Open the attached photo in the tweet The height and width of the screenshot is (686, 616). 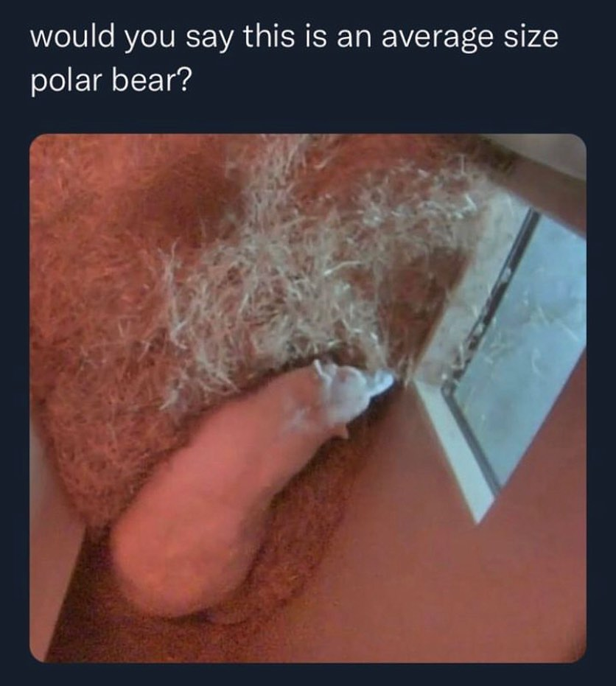(307, 398)
